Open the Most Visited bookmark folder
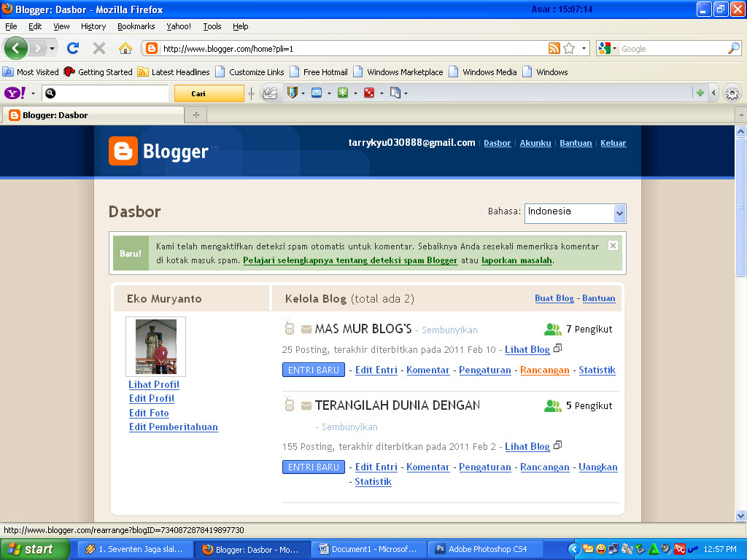This screenshot has width=747, height=560. click(31, 72)
